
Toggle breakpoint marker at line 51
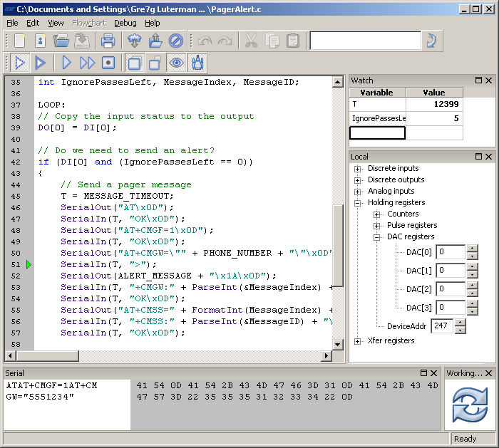(x=29, y=264)
